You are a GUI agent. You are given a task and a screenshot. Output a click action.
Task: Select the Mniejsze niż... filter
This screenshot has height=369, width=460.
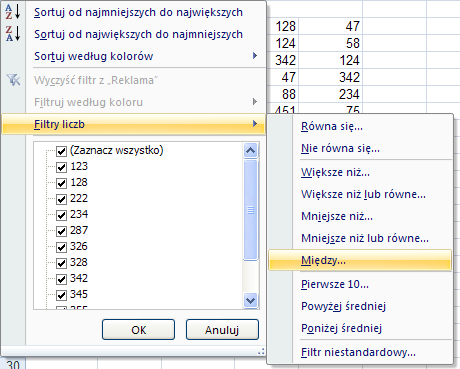tap(360, 216)
